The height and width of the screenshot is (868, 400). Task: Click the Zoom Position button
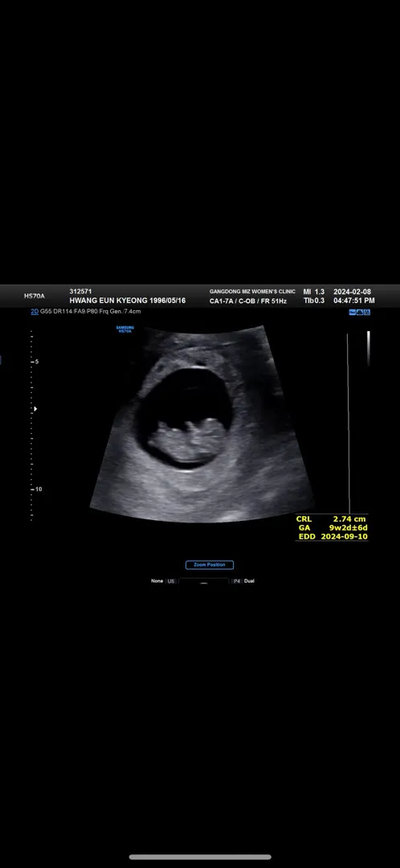[x=209, y=565]
